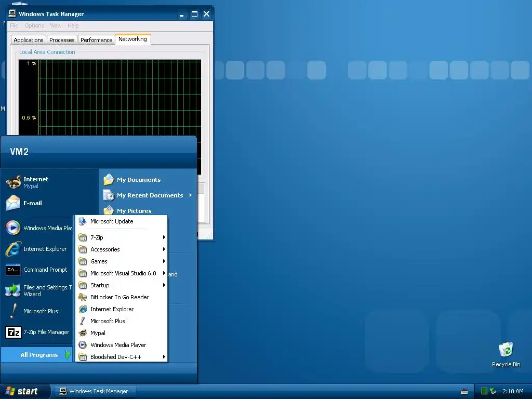Open the Help menu in Task Manager

coord(73,25)
